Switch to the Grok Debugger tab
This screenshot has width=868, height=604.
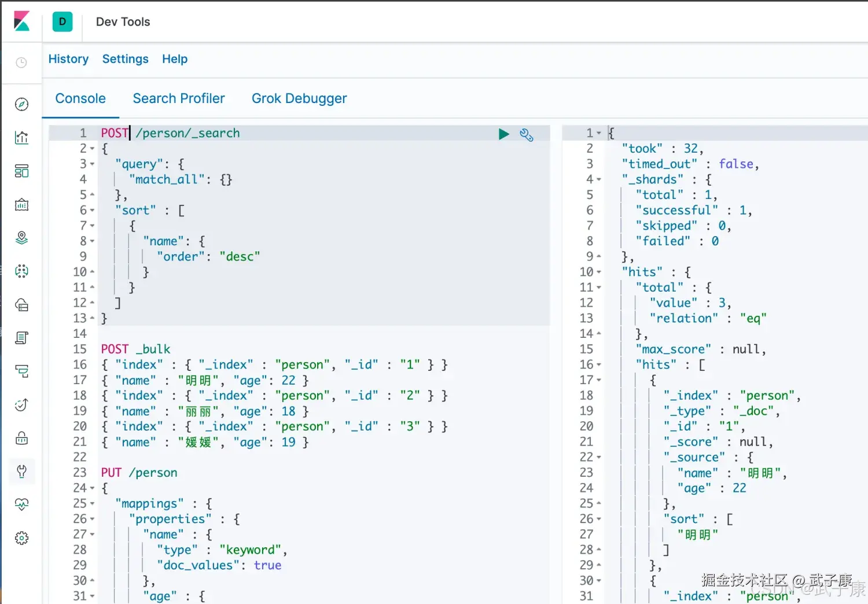pyautogui.click(x=299, y=98)
